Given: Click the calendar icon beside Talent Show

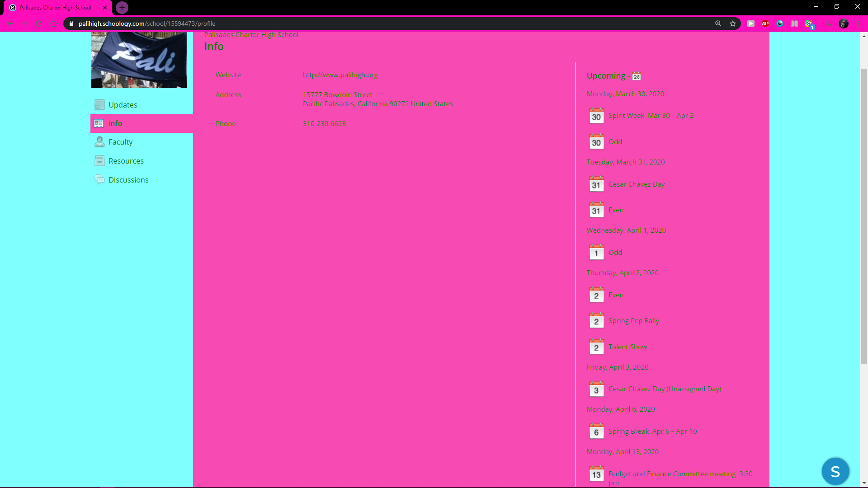Looking at the screenshot, I should [597, 347].
